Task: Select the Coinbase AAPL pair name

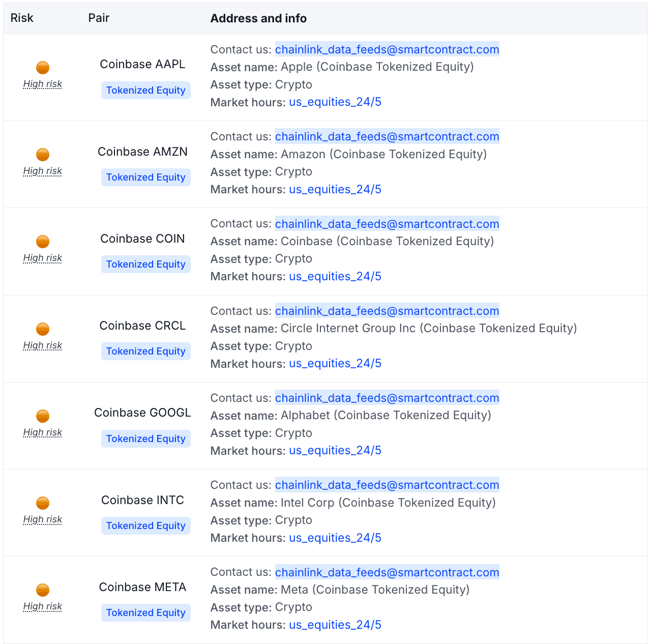Action: point(142,64)
